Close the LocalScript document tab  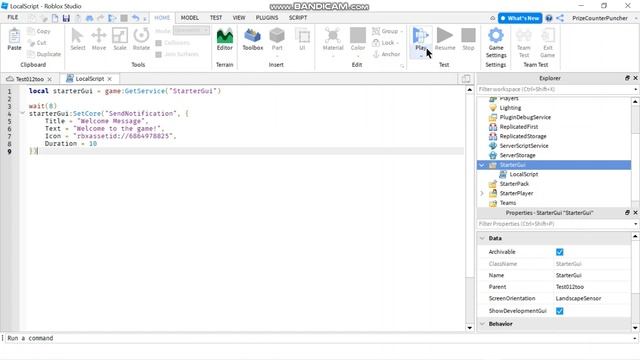pyautogui.click(x=109, y=79)
